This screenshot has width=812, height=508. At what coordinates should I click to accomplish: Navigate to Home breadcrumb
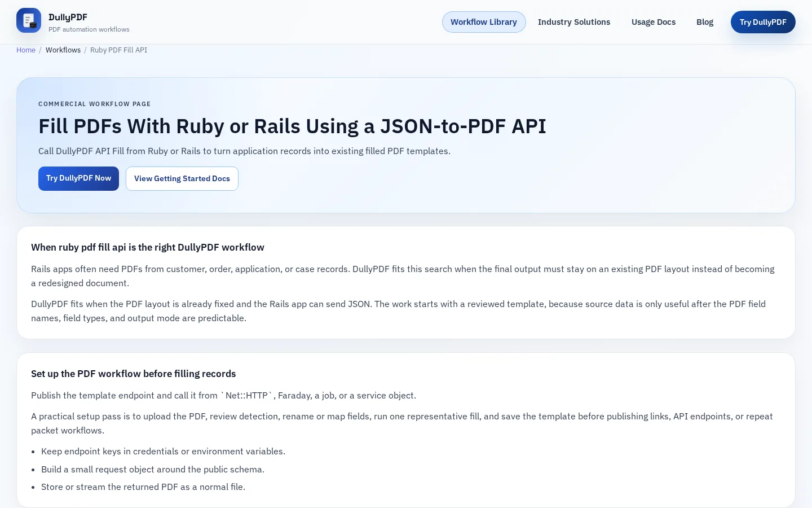click(x=26, y=50)
